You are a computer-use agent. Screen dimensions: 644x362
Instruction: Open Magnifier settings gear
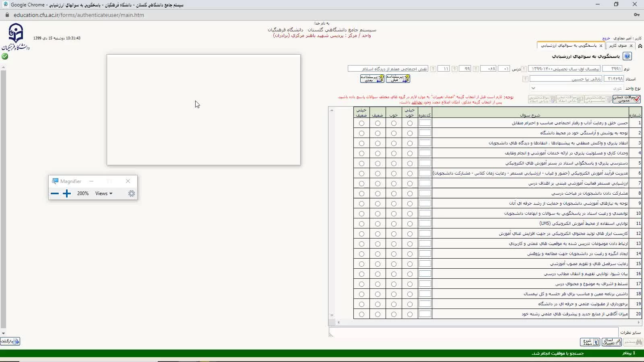[x=132, y=193]
